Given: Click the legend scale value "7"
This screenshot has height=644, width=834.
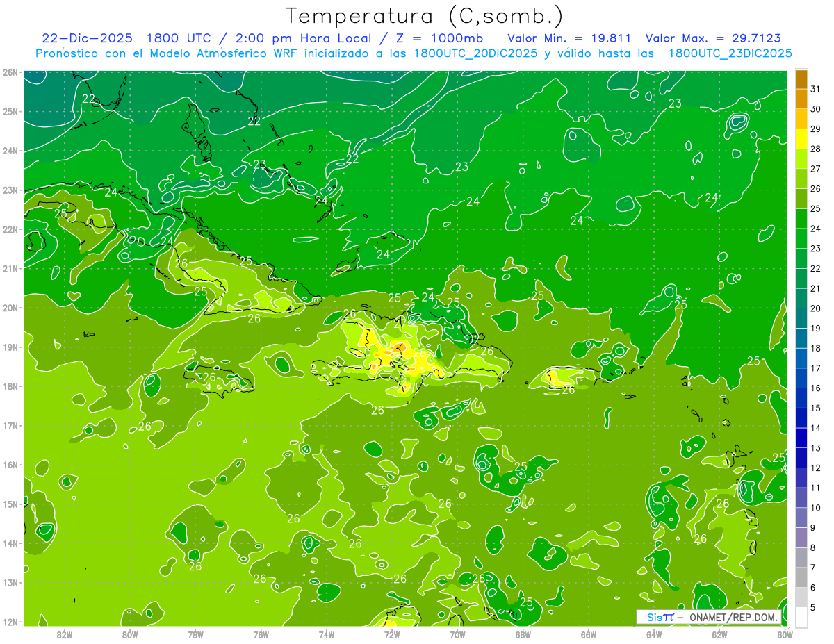Looking at the screenshot, I should [x=813, y=568].
